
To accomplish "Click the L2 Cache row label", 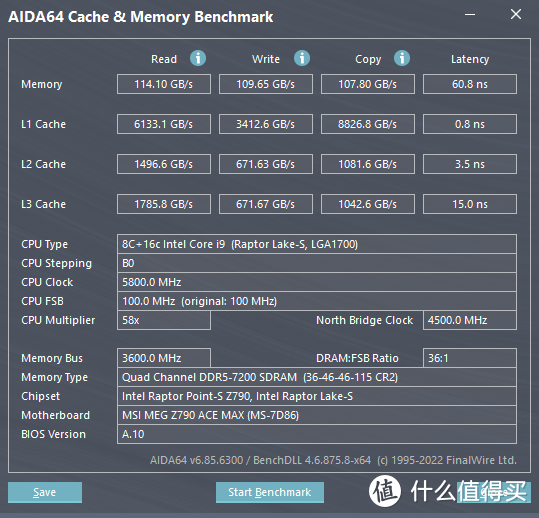I will tap(43, 164).
